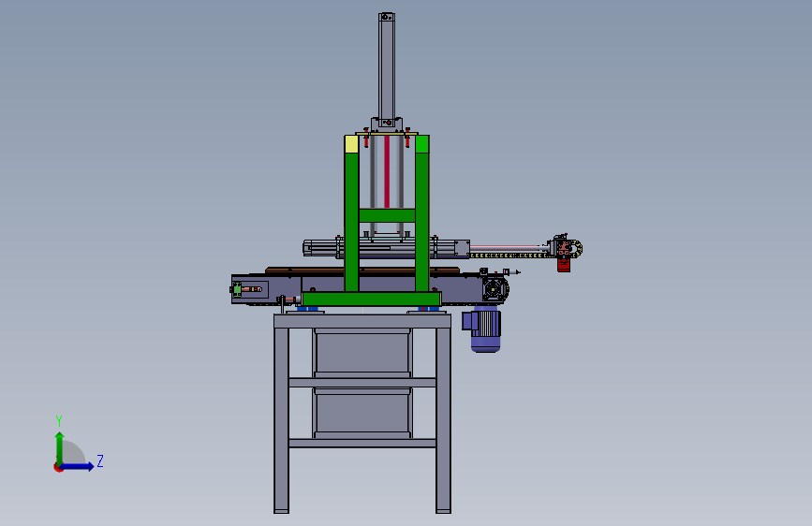Image resolution: width=812 pixels, height=526 pixels.
Task: Select the green horizontal crossbar of frame
Action: [x=387, y=215]
